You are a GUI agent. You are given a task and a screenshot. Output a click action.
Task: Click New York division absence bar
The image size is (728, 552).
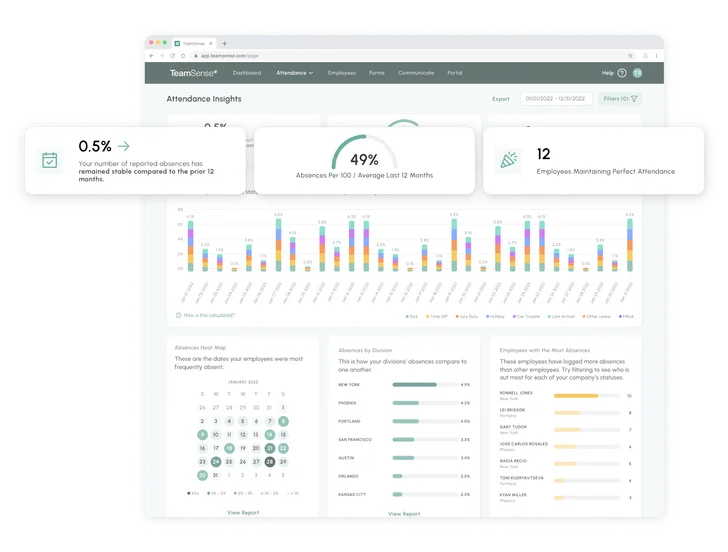point(414,384)
